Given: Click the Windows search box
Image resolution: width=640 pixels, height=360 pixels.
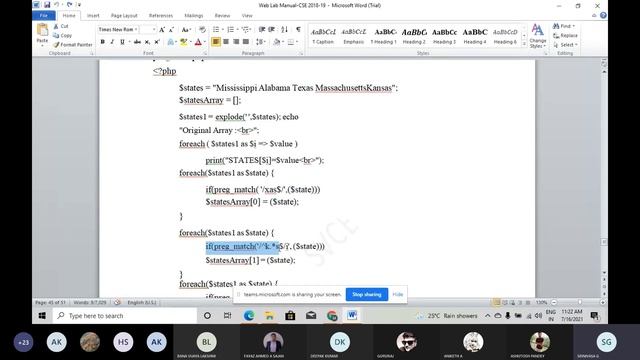Looking at the screenshot, I should point(124,316).
